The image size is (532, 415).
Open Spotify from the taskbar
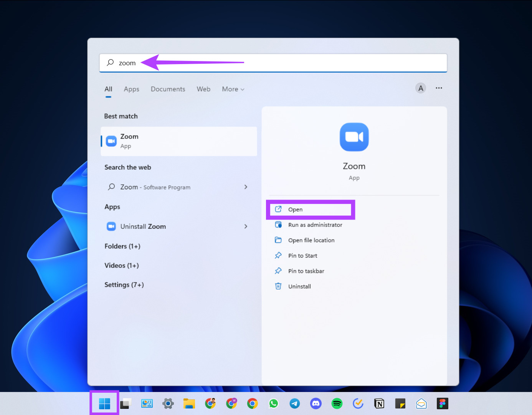[x=337, y=403]
